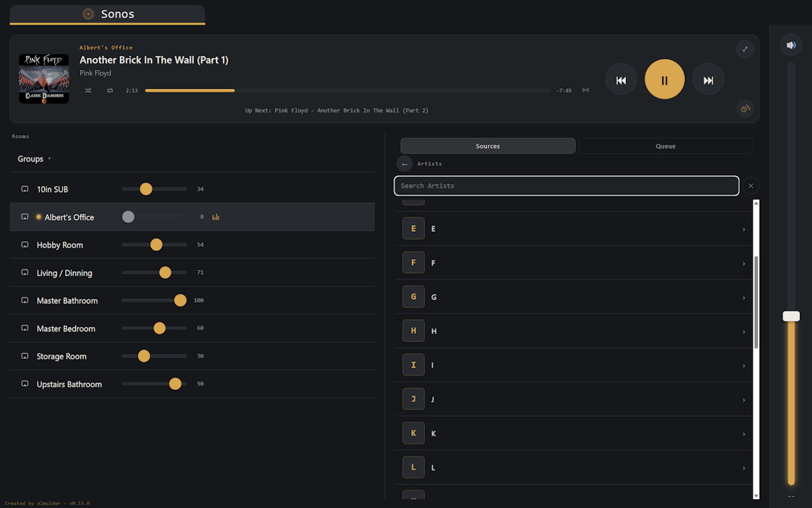Image resolution: width=812 pixels, height=508 pixels.
Task: Click the Pink Floyd artist name under the title
Action: (x=95, y=73)
